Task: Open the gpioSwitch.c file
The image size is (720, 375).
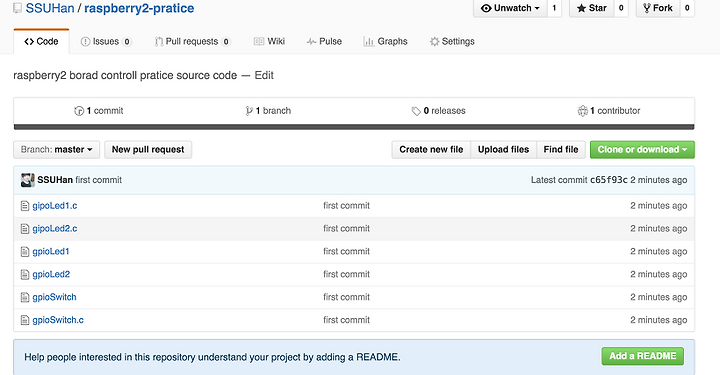Action: tap(58, 320)
